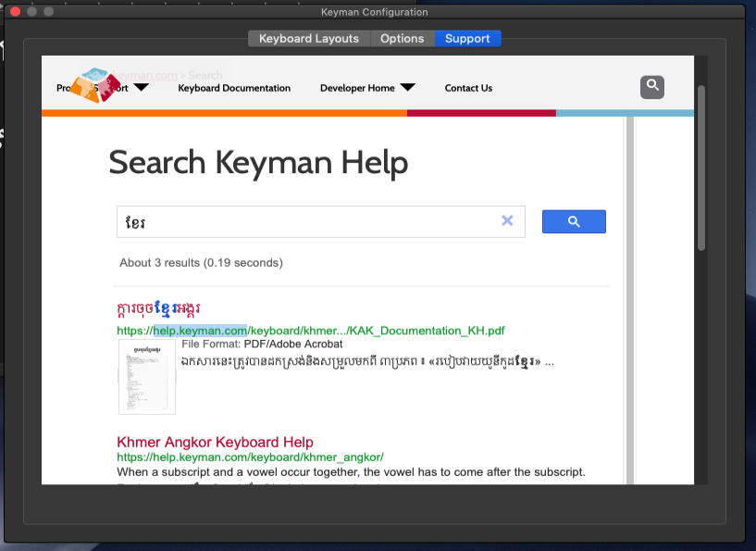The image size is (756, 551).
Task: Open the PDF document thumbnail preview
Action: pos(147,377)
